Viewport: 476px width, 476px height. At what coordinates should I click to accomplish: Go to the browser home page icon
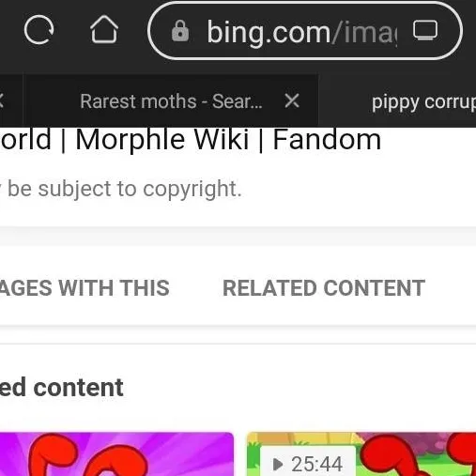pos(104,29)
